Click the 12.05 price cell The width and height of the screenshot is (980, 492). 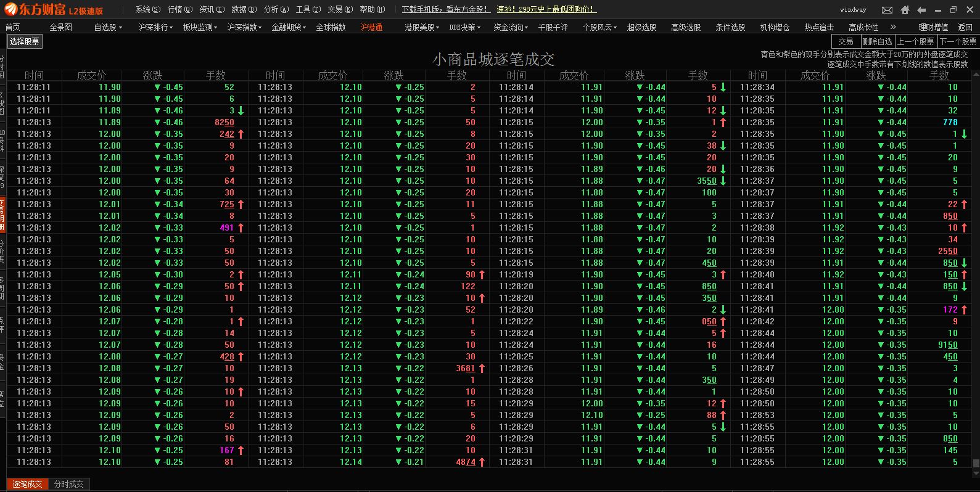click(x=110, y=274)
